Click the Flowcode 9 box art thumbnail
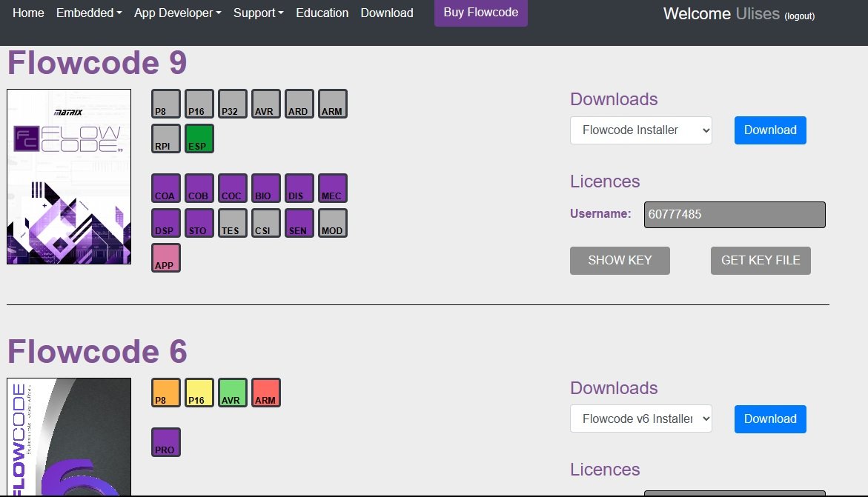 (x=69, y=176)
